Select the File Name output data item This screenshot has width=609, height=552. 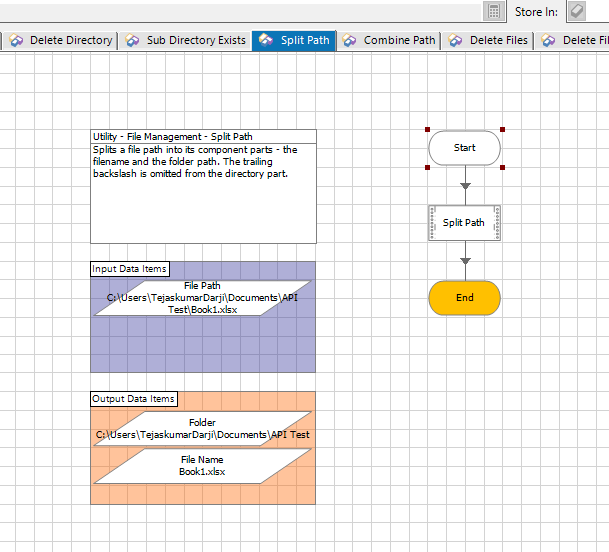(x=202, y=466)
